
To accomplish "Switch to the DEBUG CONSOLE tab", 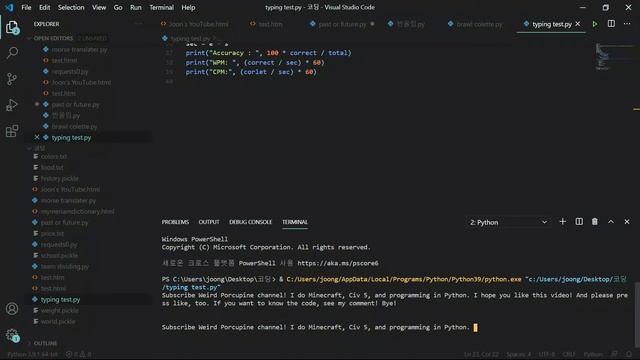I will pyautogui.click(x=250, y=222).
